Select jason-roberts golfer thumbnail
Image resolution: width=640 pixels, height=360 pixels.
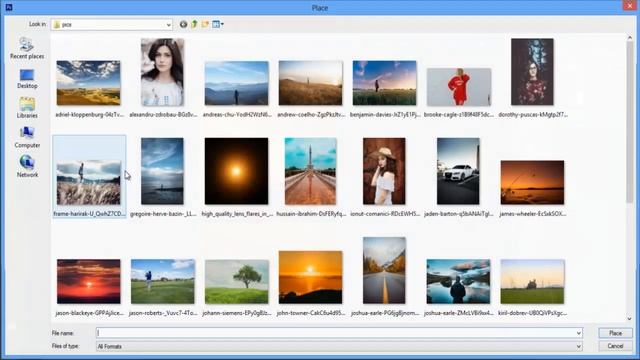pos(163,281)
